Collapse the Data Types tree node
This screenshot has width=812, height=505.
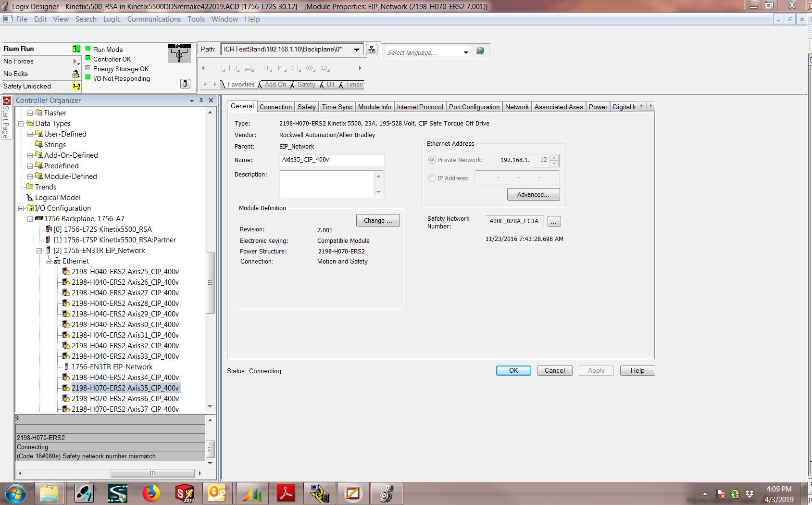tap(21, 124)
